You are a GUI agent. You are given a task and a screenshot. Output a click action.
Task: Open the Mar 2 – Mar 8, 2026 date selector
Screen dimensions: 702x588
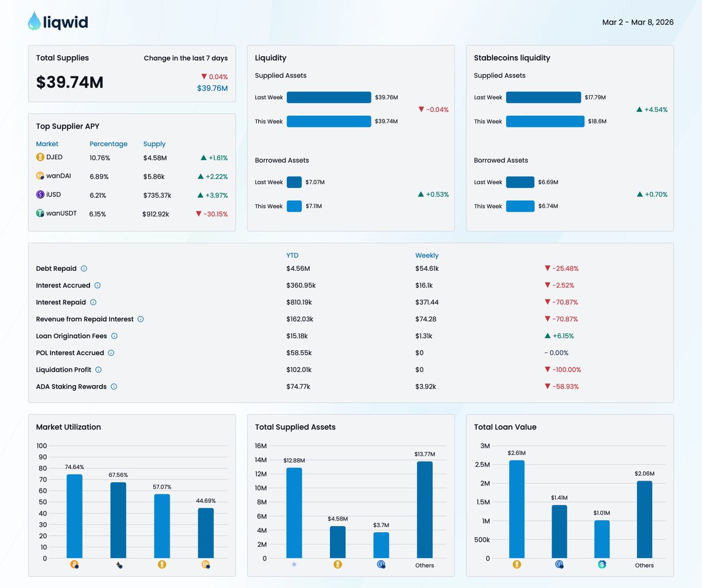637,22
